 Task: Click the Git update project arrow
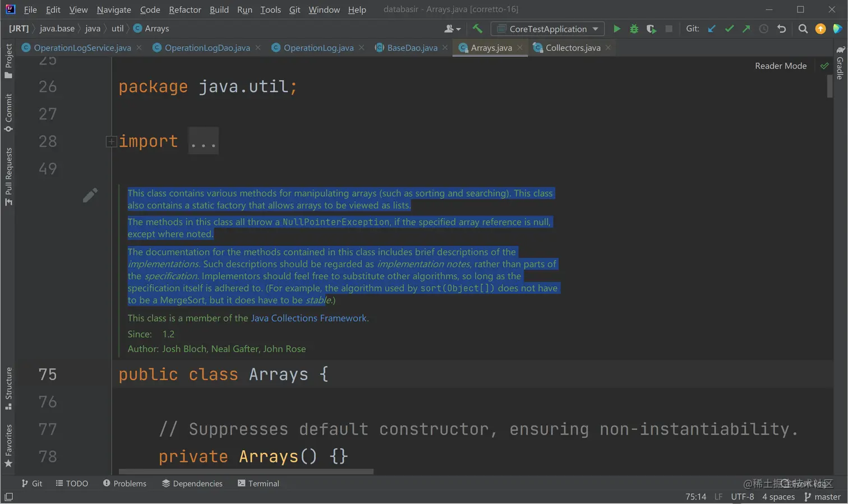click(x=712, y=29)
